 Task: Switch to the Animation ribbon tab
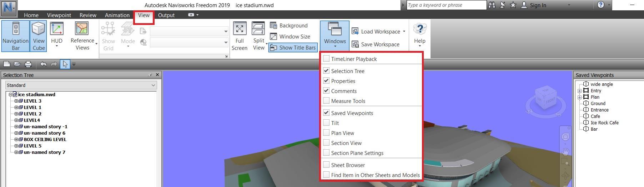click(x=117, y=15)
